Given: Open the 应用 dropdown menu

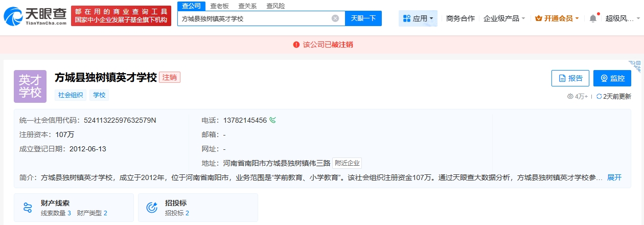Looking at the screenshot, I should pyautogui.click(x=418, y=18).
